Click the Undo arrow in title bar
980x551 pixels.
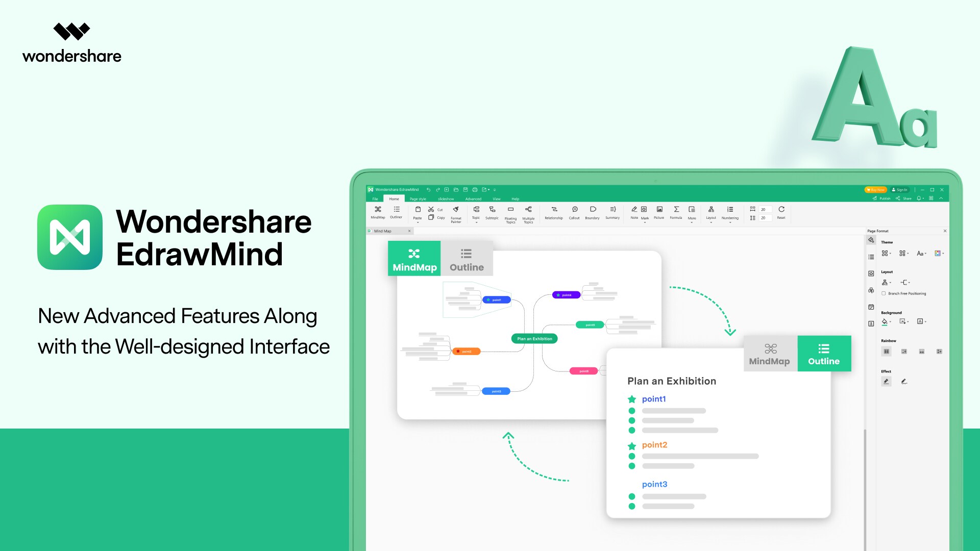tap(428, 190)
